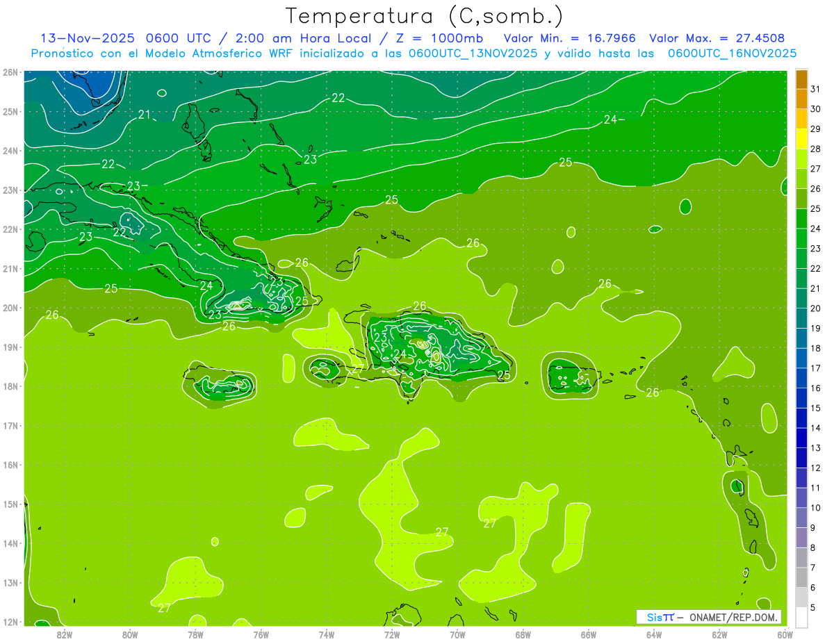Viewport: 834px width, 644px height.
Task: Click the colorbar label 16
Action: click(816, 388)
